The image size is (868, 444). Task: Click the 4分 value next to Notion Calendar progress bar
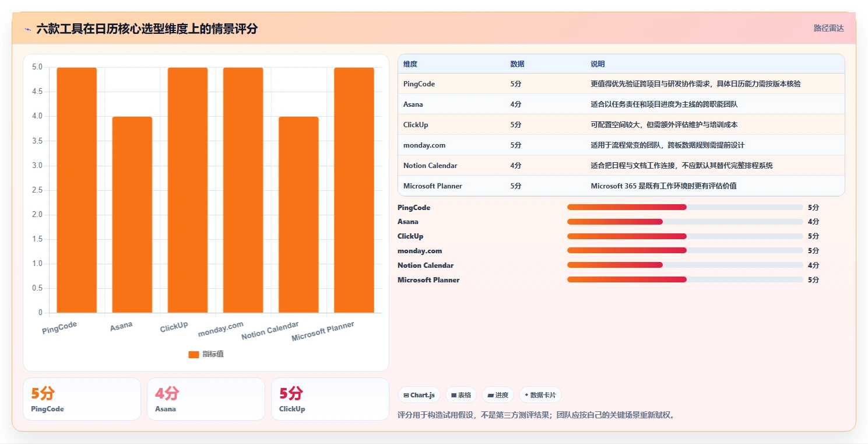(813, 265)
